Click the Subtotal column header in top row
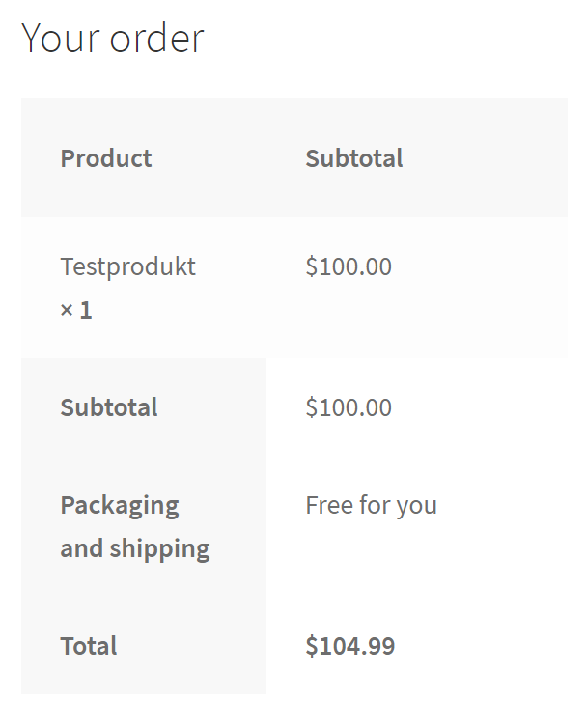This screenshot has height=728, width=586. click(354, 158)
